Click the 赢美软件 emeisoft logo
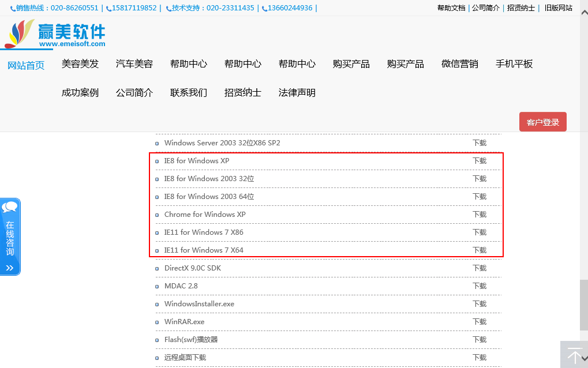Screen dimensions: 588x368 point(55,35)
